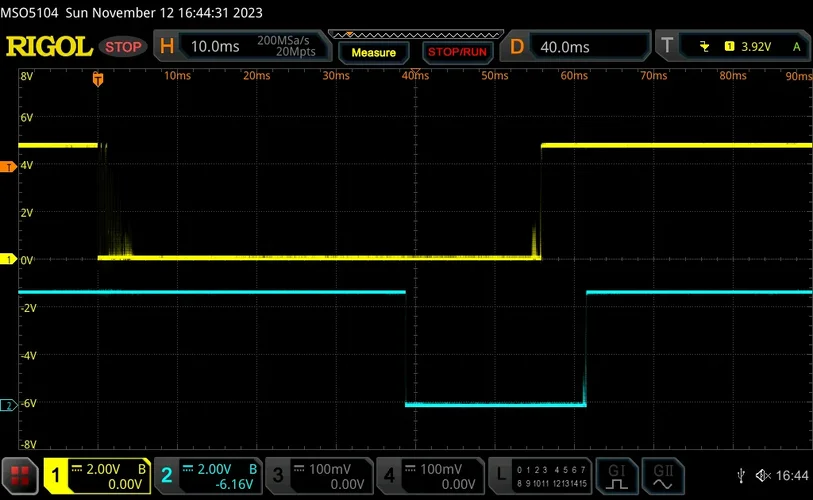This screenshot has width=813, height=500.
Task: Open the Measure menu
Action: tap(373, 51)
